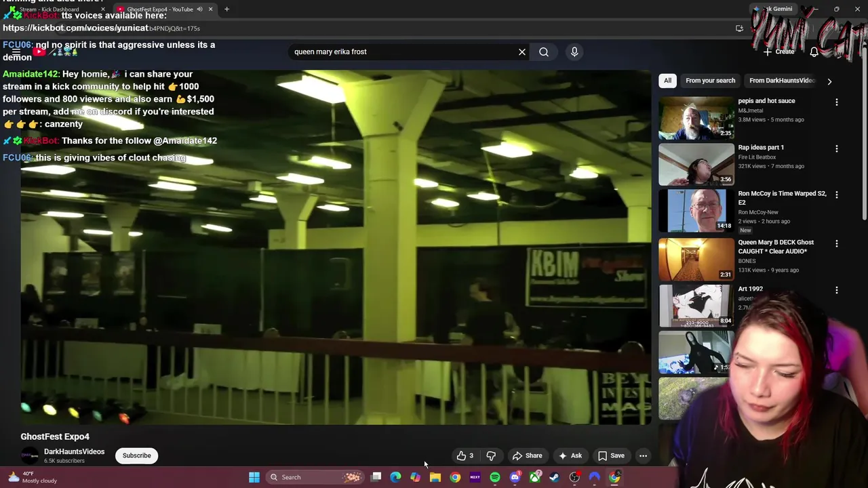Screen dimensions: 868x488
Task: Open the DarkHauntsVideos channel name link
Action: click(x=74, y=451)
